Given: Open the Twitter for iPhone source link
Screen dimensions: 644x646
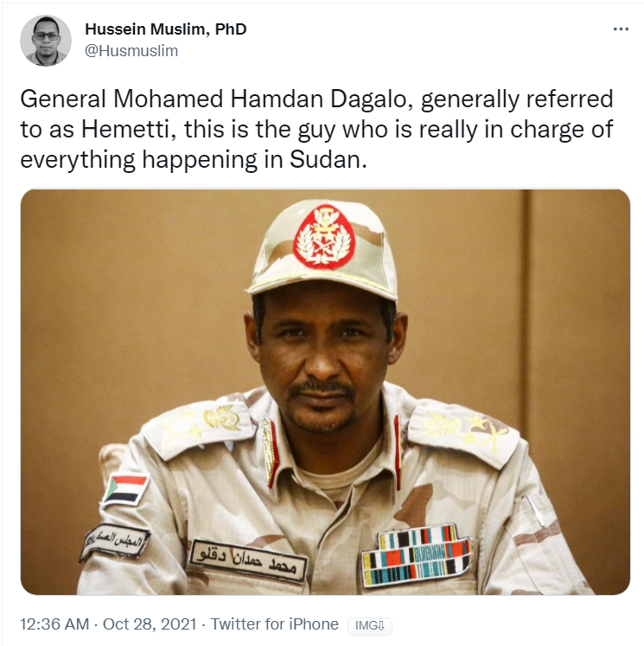Looking at the screenshot, I should pyautogui.click(x=275, y=624).
